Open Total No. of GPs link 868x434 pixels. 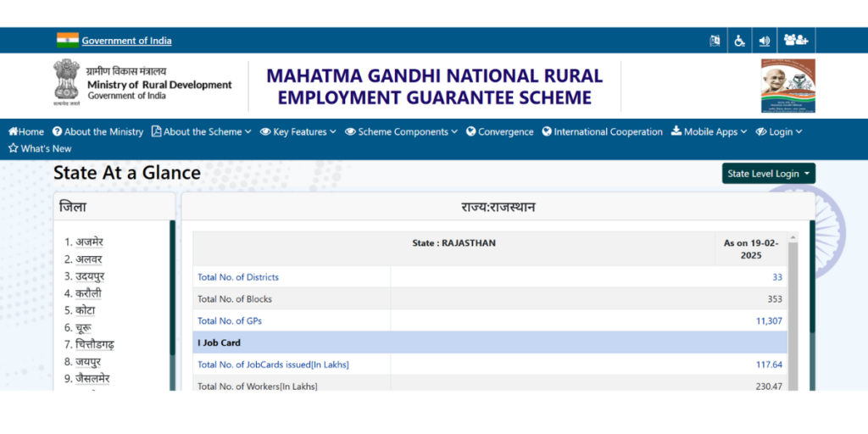pyautogui.click(x=230, y=321)
